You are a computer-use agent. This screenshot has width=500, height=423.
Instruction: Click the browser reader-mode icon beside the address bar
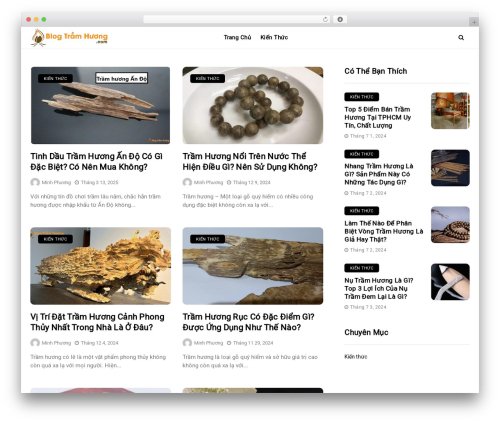pos(340,20)
